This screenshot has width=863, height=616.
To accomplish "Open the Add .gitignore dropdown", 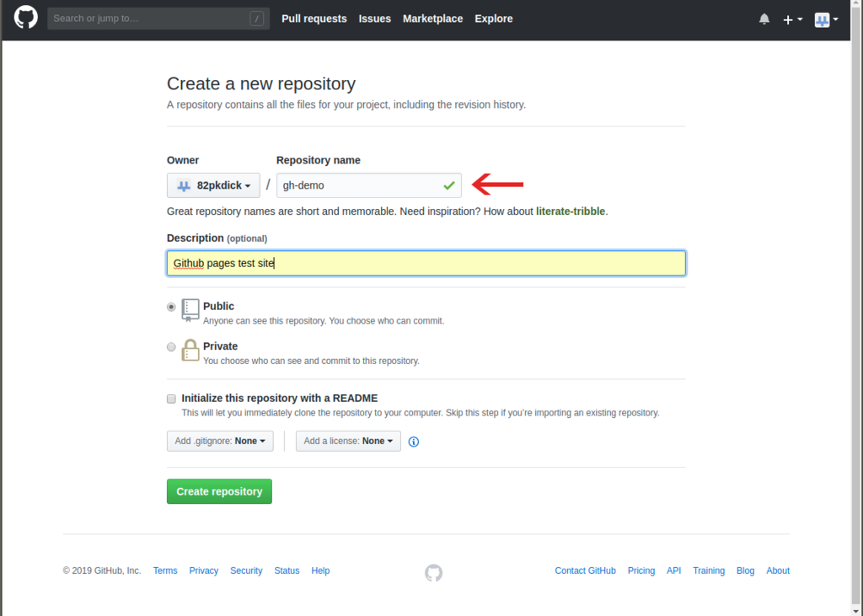I will coord(219,441).
